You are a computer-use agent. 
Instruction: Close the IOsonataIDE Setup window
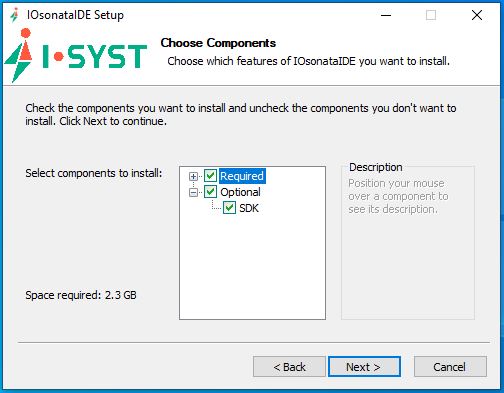[x=477, y=15]
